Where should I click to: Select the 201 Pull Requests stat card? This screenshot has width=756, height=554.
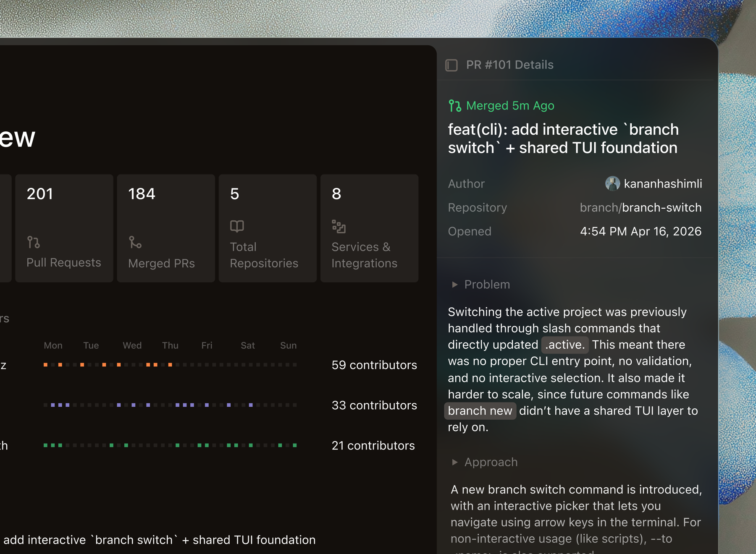64,228
